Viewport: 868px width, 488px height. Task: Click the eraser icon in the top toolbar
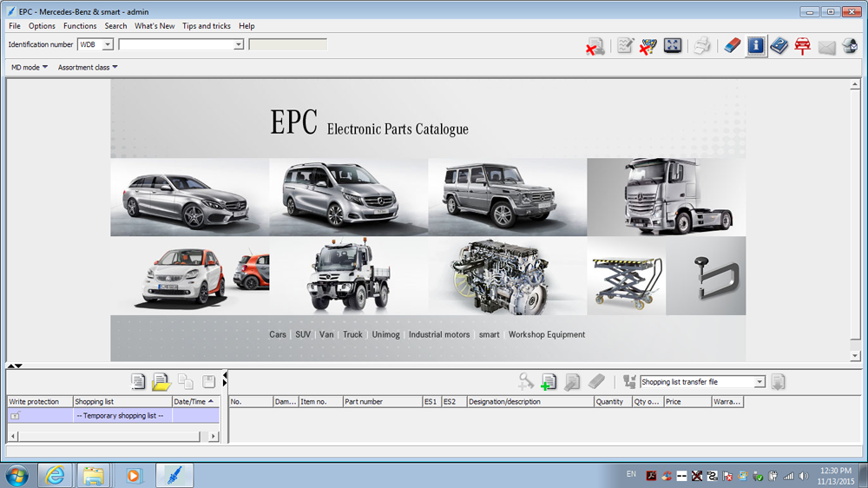pyautogui.click(x=732, y=45)
